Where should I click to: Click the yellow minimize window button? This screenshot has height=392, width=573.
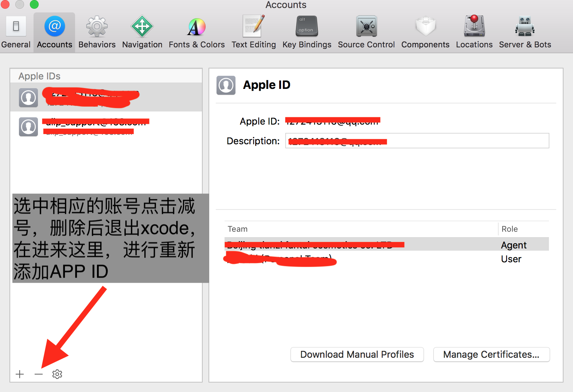point(20,4)
